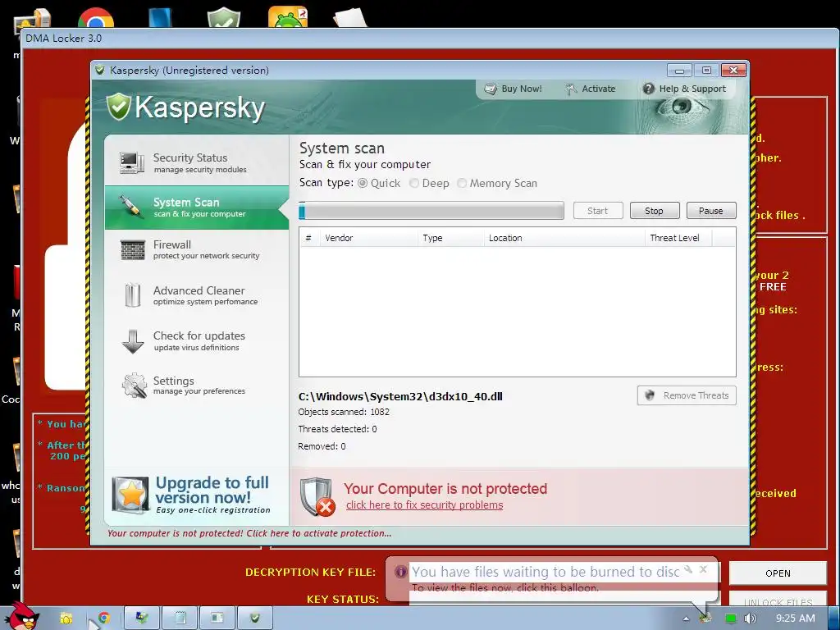Click the Angry Birds start button
Image resolution: width=840 pixels, height=630 pixels.
[23, 616]
